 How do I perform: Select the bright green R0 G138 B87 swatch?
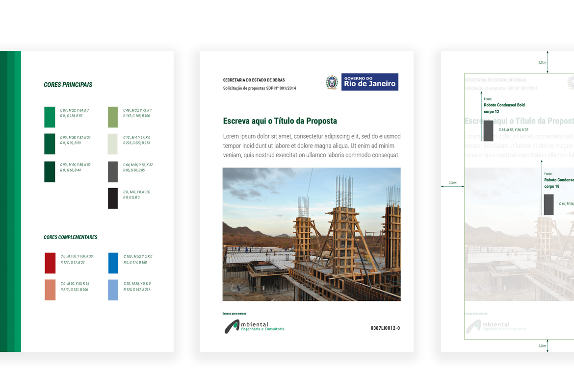coord(50,117)
